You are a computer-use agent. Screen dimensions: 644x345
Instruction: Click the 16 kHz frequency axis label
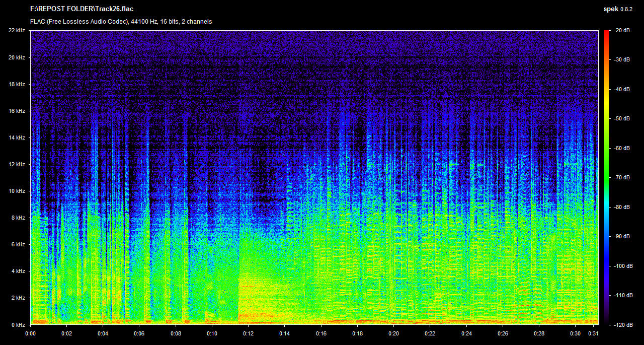pos(17,111)
